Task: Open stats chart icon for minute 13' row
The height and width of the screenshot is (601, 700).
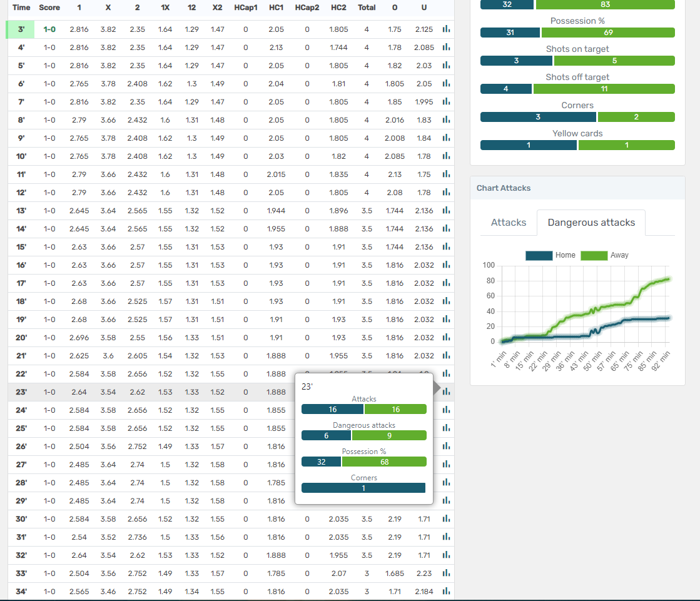Action: (446, 211)
